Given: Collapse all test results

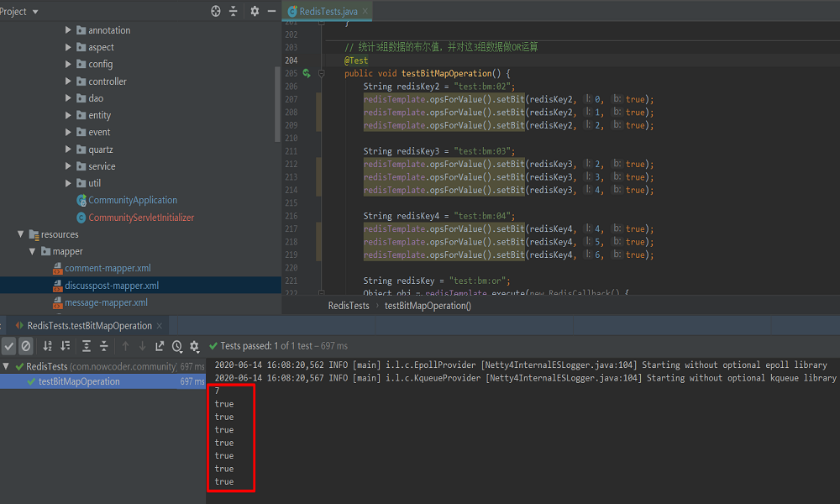Looking at the screenshot, I should pos(104,346).
